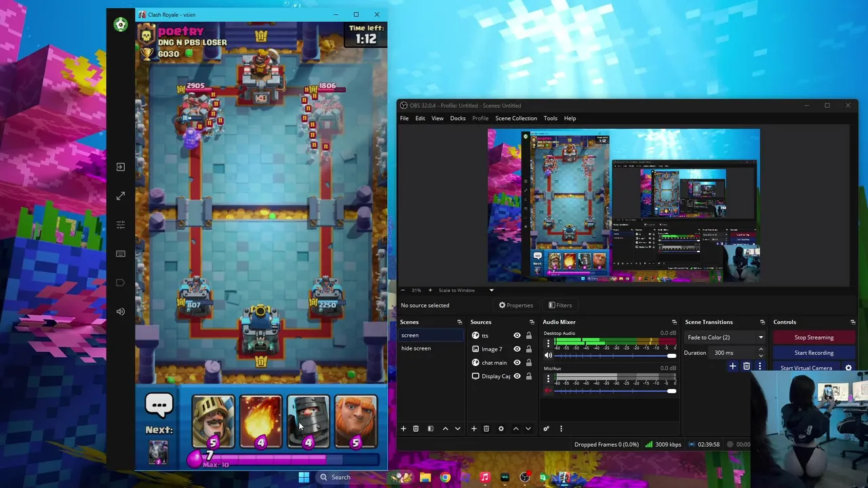Open emulator sidebar keyboard icon

121,253
